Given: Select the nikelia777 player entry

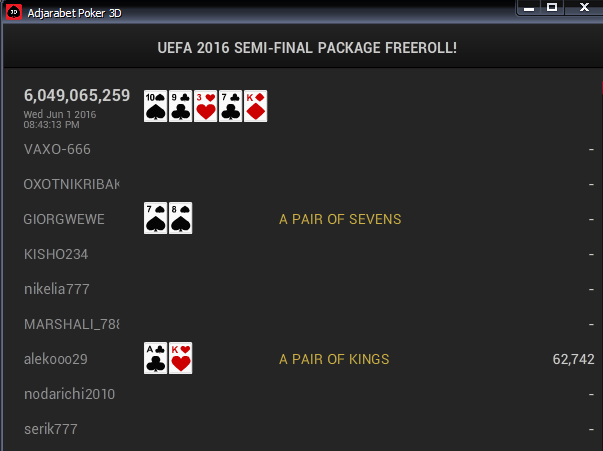Looking at the screenshot, I should point(57,289).
